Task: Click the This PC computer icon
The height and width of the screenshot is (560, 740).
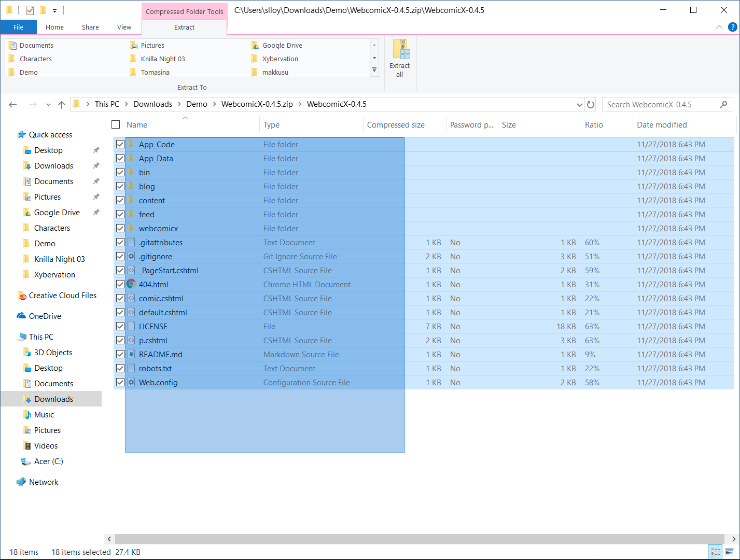Action: (22, 337)
